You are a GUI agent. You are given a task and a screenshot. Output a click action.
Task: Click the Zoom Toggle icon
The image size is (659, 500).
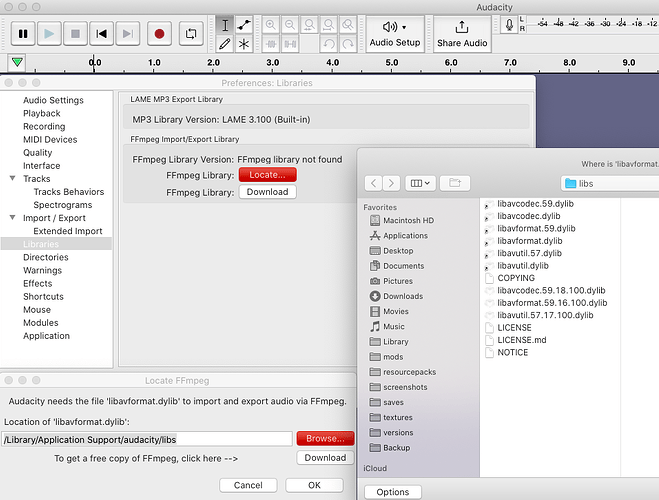[x=348, y=25]
